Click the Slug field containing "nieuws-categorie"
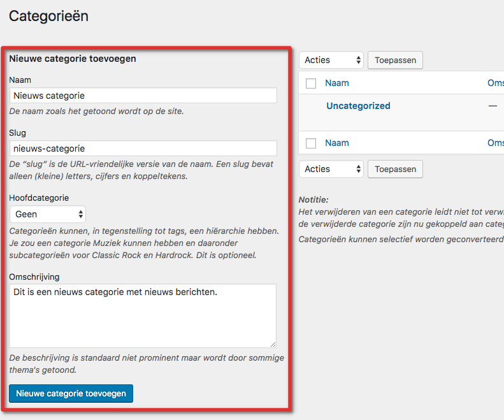 143,148
